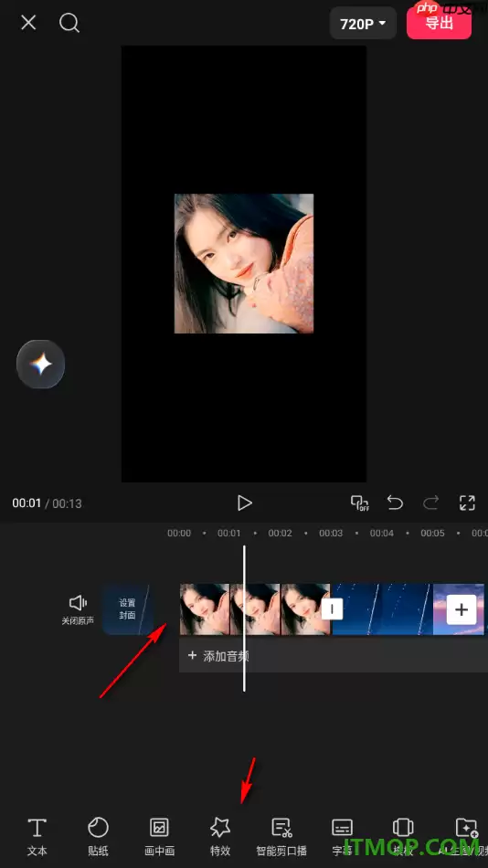This screenshot has width=488, height=868.
Task: Open the 特效 effects tool
Action: (x=220, y=837)
